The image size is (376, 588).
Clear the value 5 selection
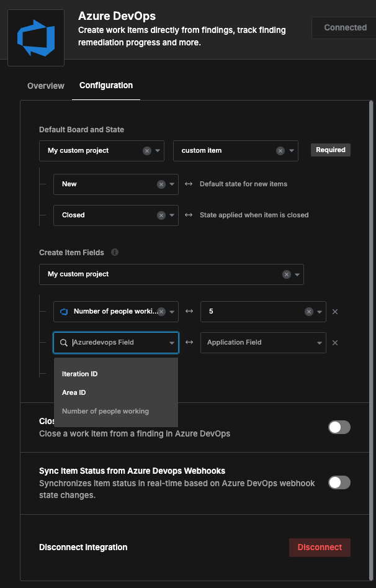pos(309,312)
